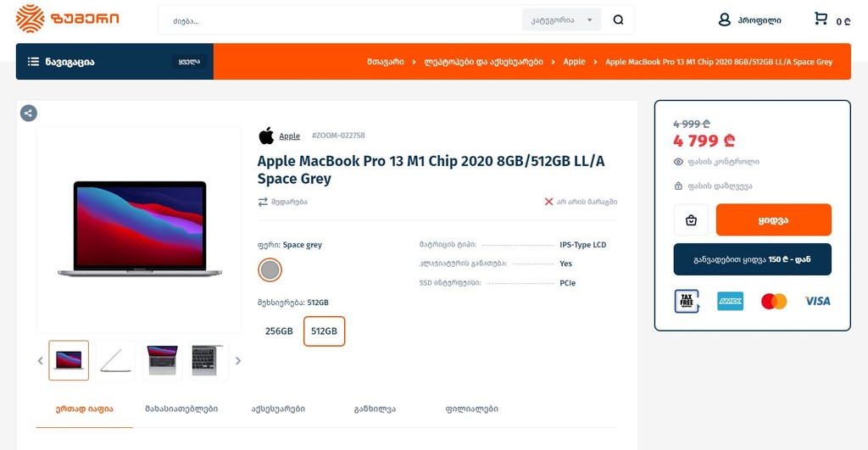Viewport: 868px width, 450px height.
Task: Choose the Space grey color swatch
Action: point(270,270)
